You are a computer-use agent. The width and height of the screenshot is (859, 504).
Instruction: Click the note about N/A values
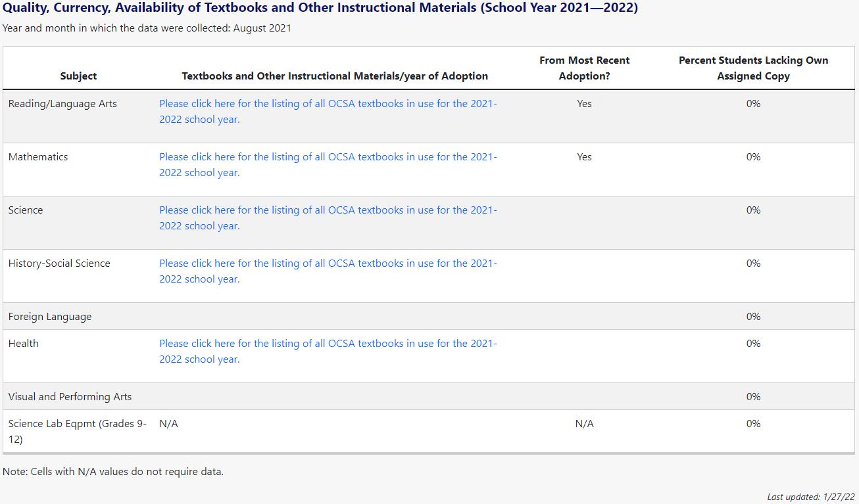(113, 472)
